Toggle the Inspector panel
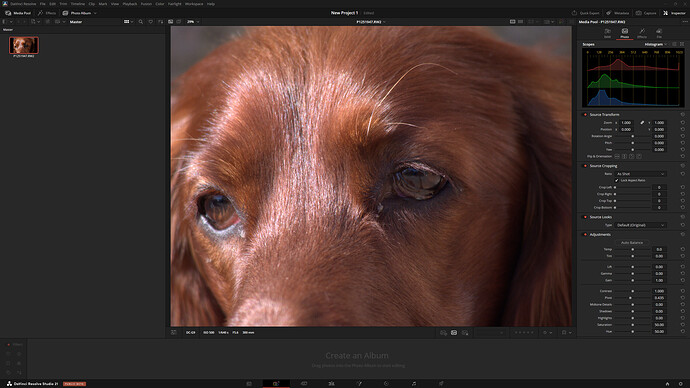The width and height of the screenshot is (690, 388). (x=674, y=13)
